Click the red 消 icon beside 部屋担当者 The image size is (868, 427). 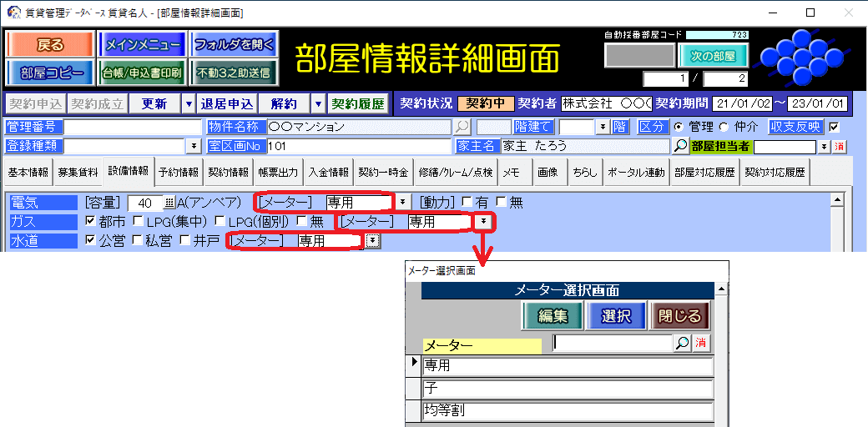[x=839, y=146]
